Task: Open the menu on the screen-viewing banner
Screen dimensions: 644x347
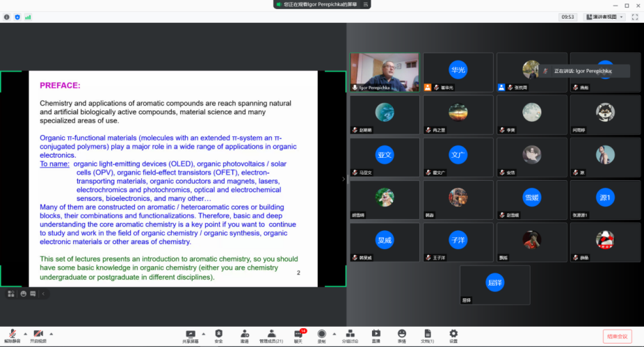Action: (x=364, y=4)
